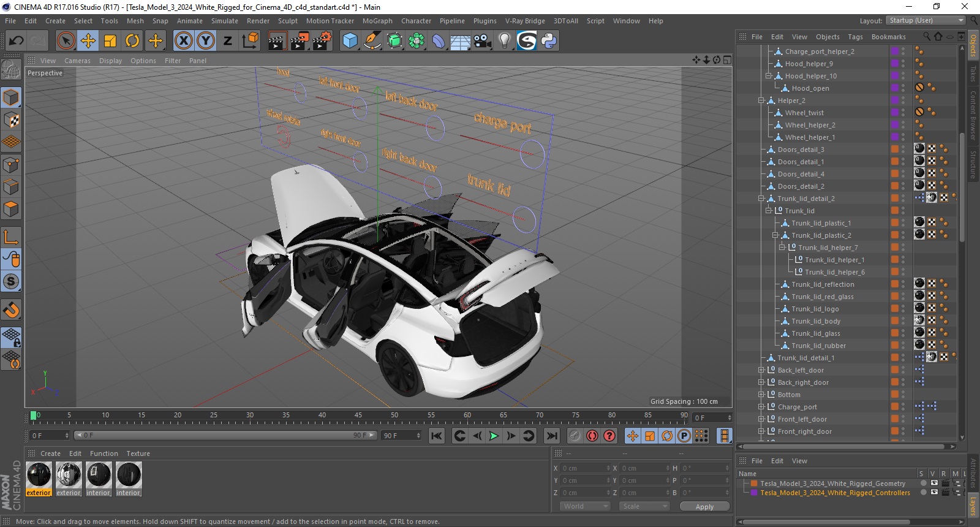Go to the end of animation
This screenshot has height=527, width=980.
[x=552, y=436]
